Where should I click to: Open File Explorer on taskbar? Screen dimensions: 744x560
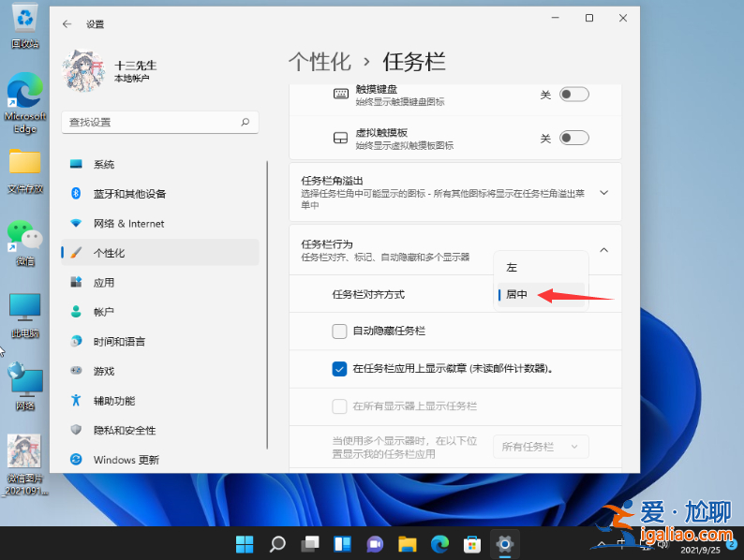[407, 544]
